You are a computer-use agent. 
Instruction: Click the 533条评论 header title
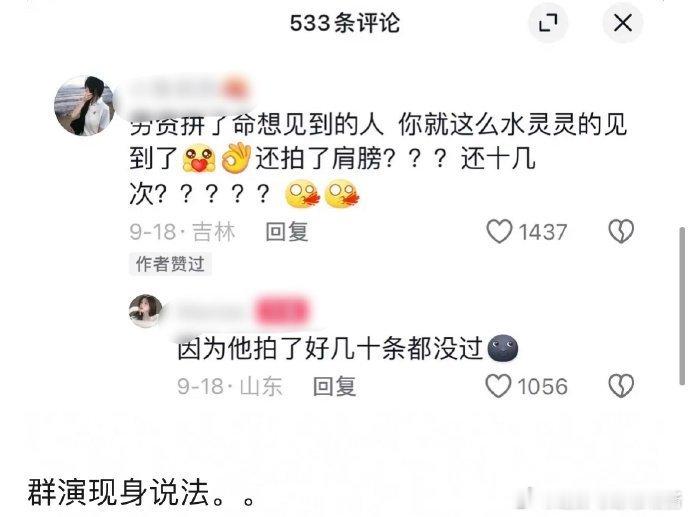pos(345,23)
